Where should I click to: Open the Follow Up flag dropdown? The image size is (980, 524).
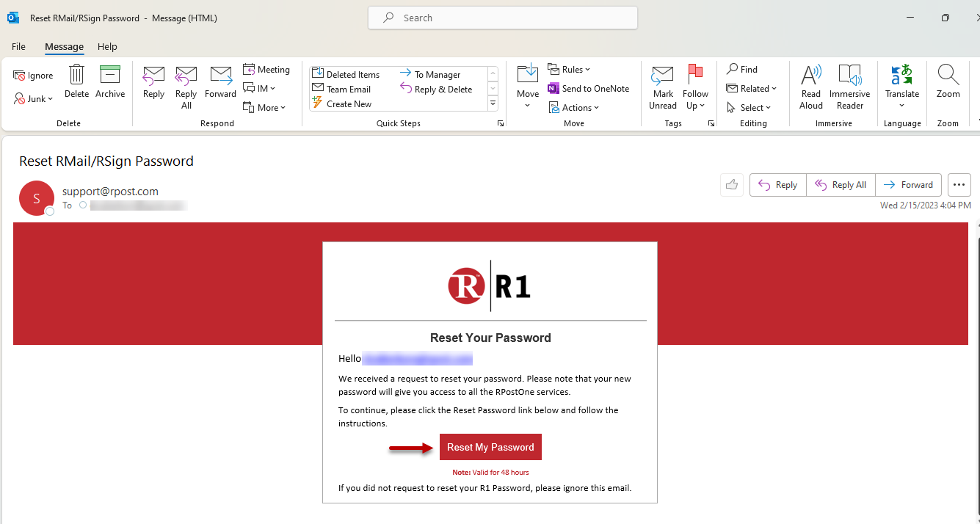click(695, 87)
